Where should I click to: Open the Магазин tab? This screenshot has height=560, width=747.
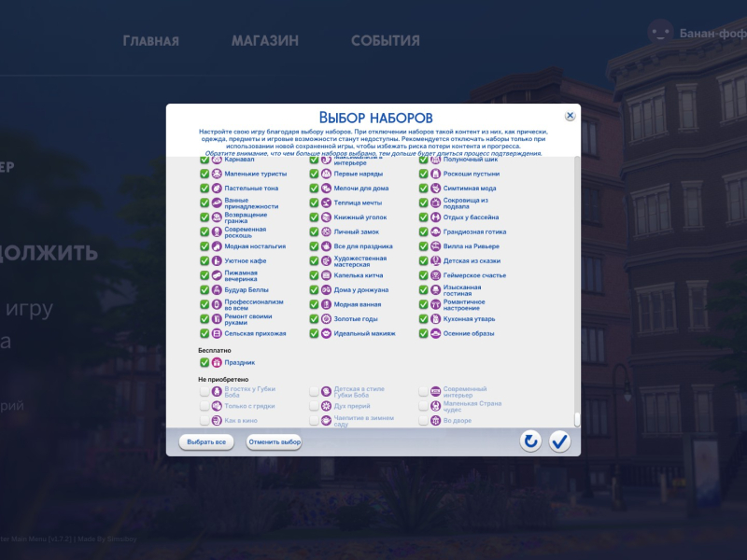point(265,41)
